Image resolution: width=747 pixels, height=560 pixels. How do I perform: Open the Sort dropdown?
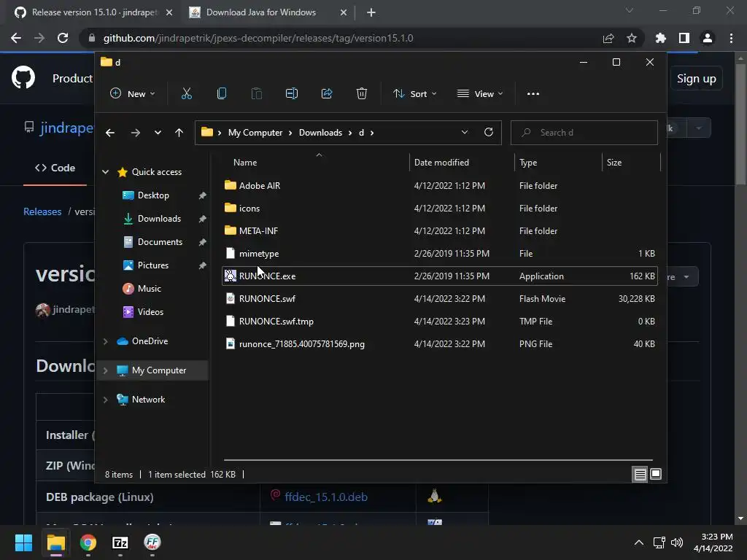click(414, 94)
